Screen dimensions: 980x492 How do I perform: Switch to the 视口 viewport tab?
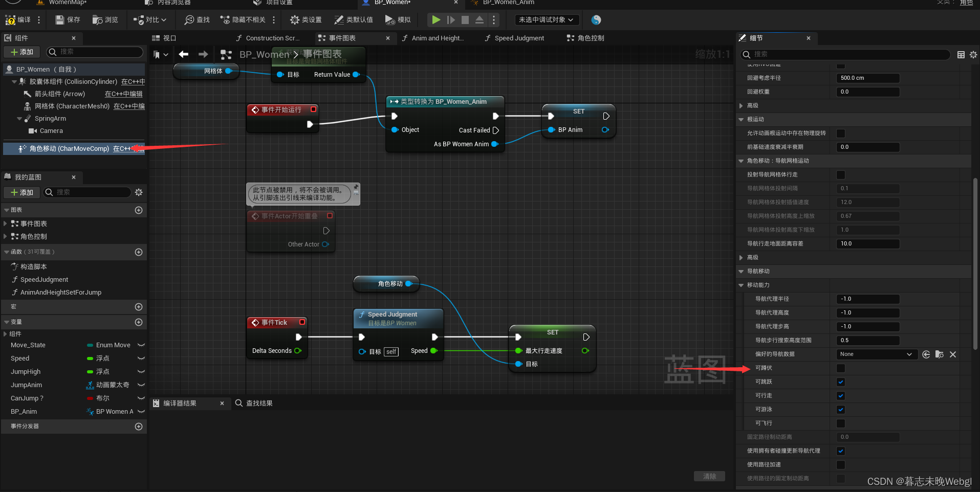(164, 38)
